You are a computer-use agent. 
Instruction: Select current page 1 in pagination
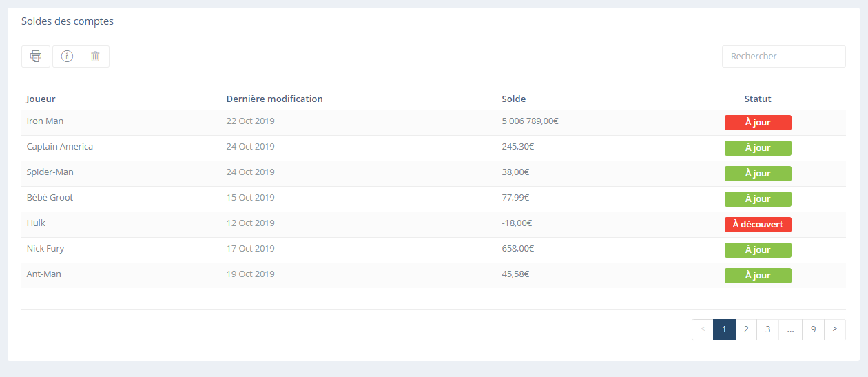pos(724,329)
